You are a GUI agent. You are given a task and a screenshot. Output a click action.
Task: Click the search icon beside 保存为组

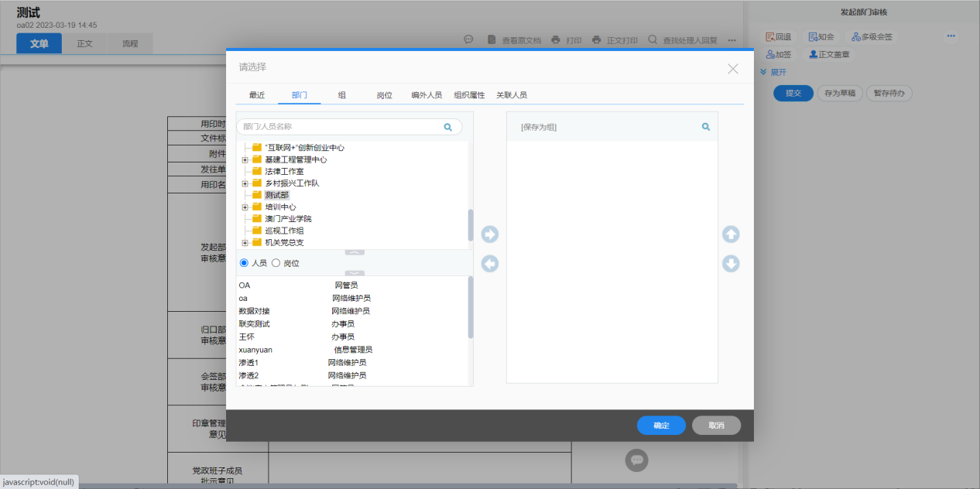point(706,126)
